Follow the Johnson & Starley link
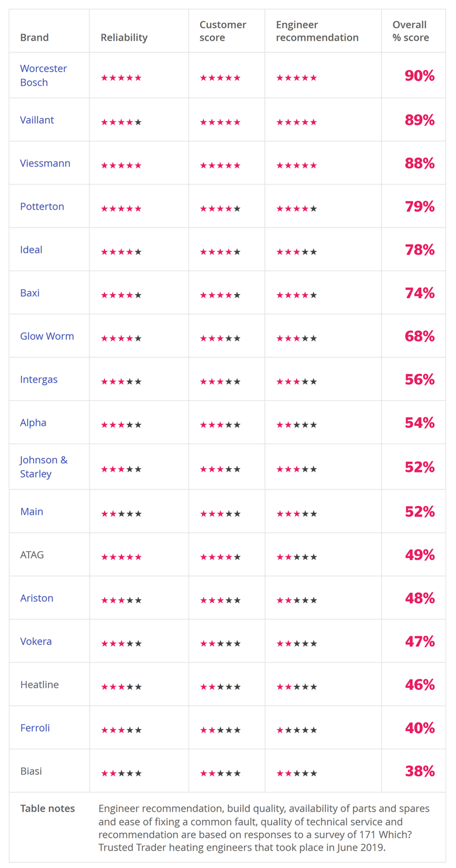Viewport: 456px width, 868px height. coord(43,467)
